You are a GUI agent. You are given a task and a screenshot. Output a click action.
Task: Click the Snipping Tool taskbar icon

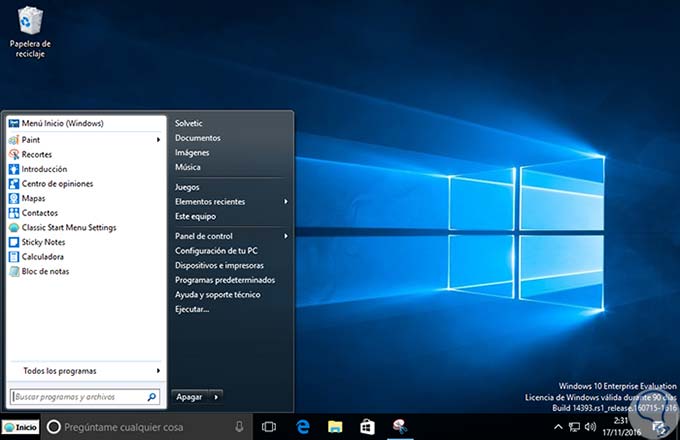point(400,427)
